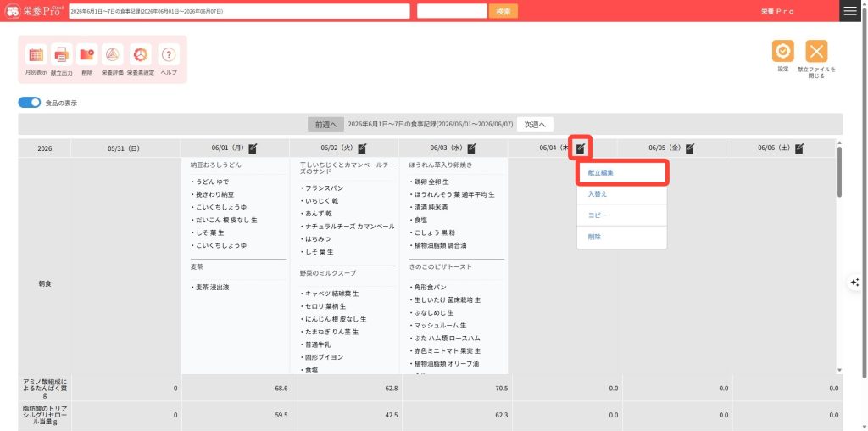Open the hamburger menu in the top right
This screenshot has width=868, height=431.
pos(850,10)
